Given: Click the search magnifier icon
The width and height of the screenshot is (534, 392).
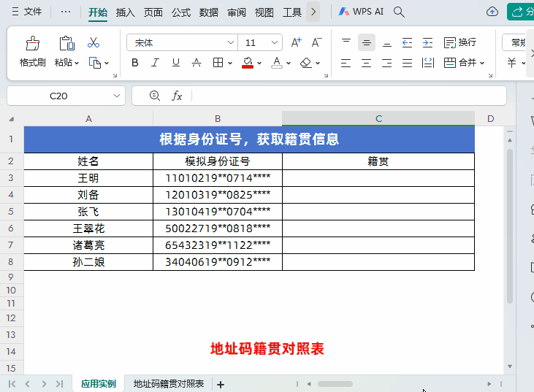Looking at the screenshot, I should point(399,12).
